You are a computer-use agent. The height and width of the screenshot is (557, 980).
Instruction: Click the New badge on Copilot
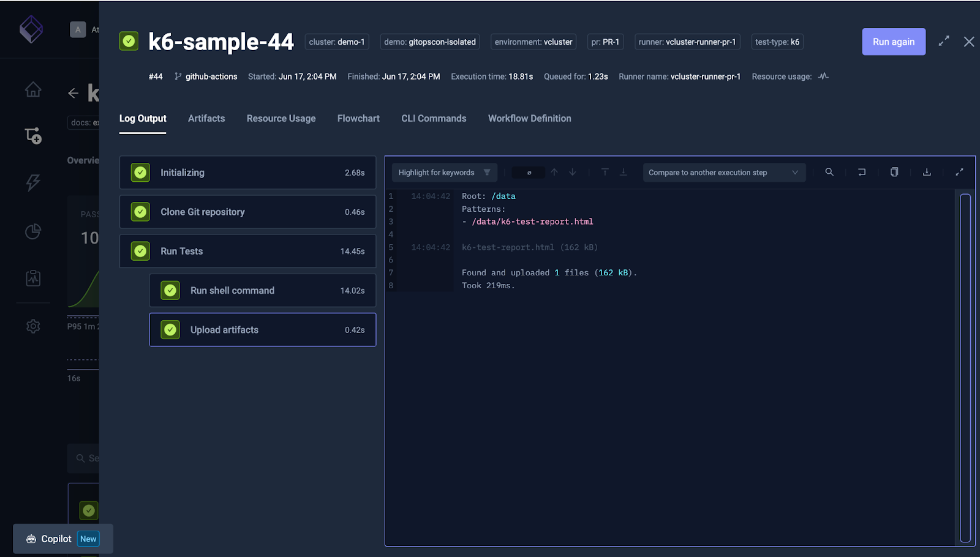88,539
